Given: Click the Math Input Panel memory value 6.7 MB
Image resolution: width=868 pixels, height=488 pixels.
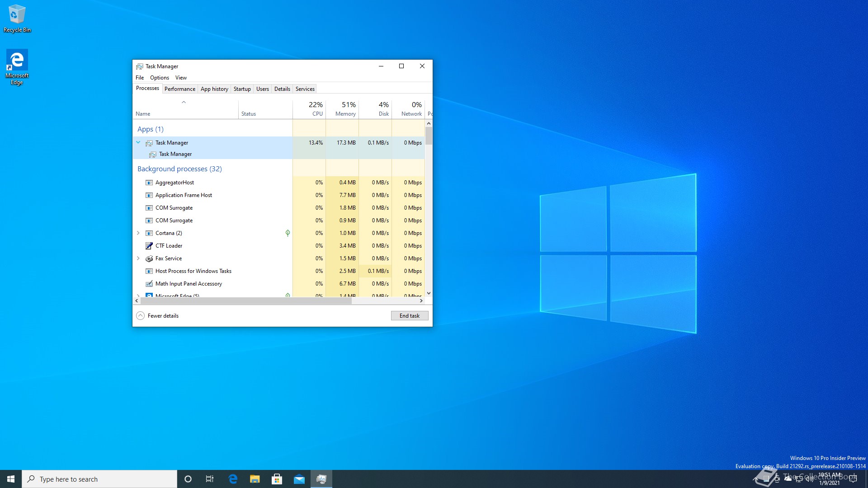Looking at the screenshot, I should click(348, 284).
